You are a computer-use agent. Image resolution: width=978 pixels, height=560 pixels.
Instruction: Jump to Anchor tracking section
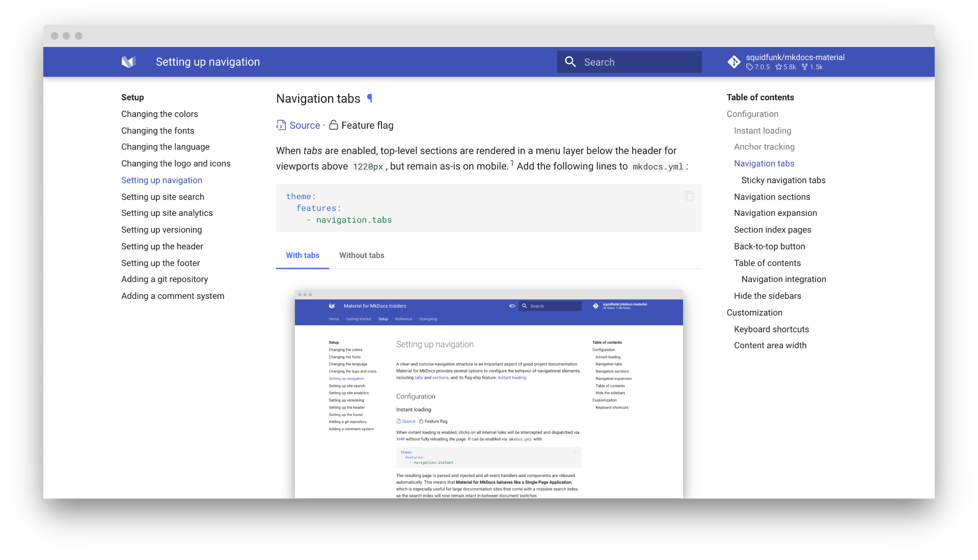(764, 147)
